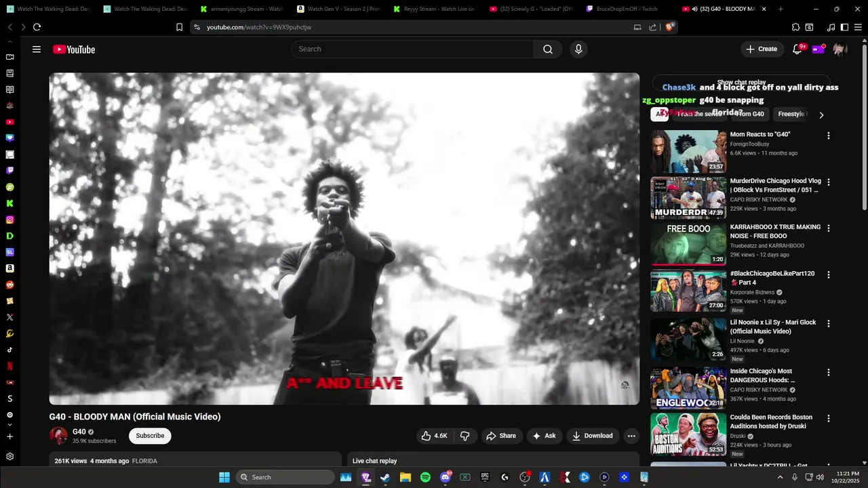Open YouTube notifications bell
This screenshot has height=488, width=868.
pos(797,49)
